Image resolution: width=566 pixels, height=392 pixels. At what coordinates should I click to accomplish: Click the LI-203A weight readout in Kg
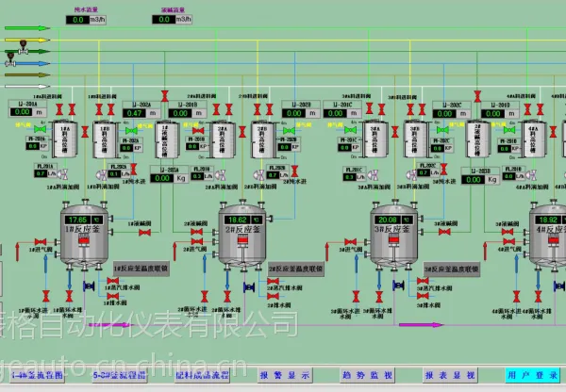(x=169, y=178)
